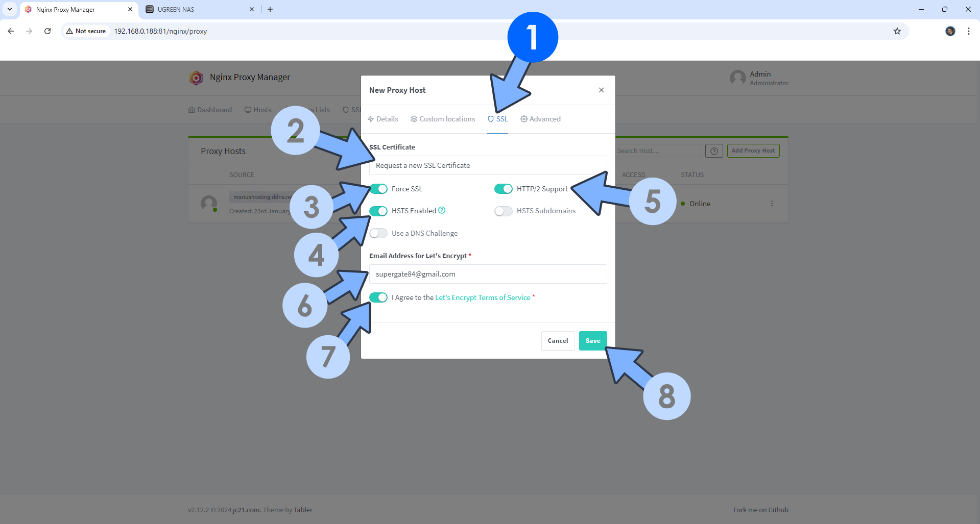Image resolution: width=980 pixels, height=524 pixels.
Task: Open the browser tab search chevron
Action: [x=10, y=9]
